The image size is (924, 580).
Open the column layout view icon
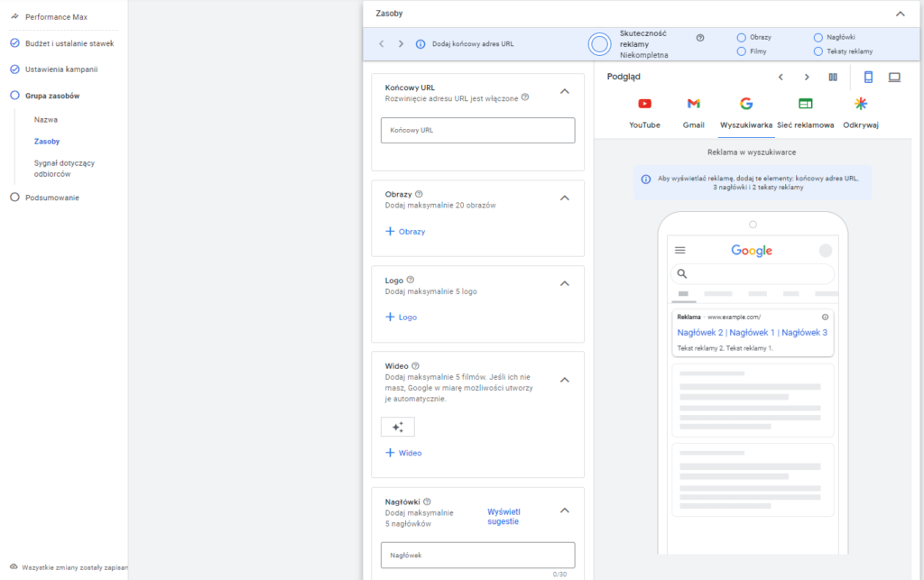[x=833, y=78]
